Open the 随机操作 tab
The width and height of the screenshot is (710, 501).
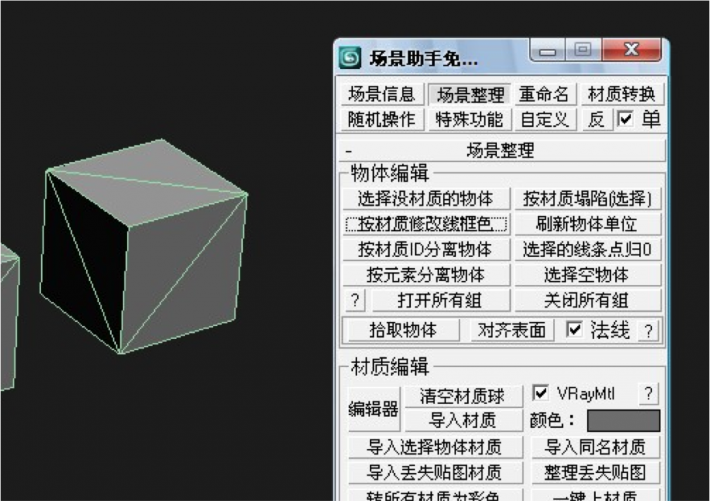pos(382,120)
